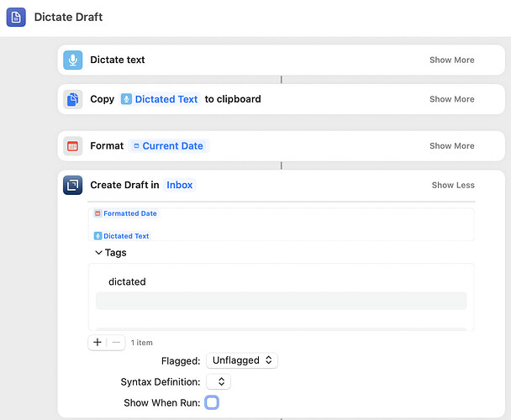Select the Current Date variable token
Image resolution: width=511 pixels, height=420 pixels.
point(168,146)
